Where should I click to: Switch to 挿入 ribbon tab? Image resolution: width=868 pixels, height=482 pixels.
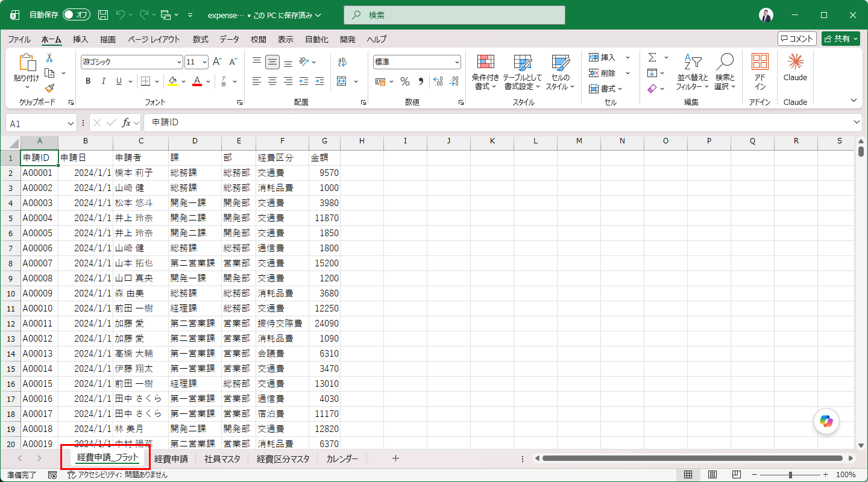80,39
